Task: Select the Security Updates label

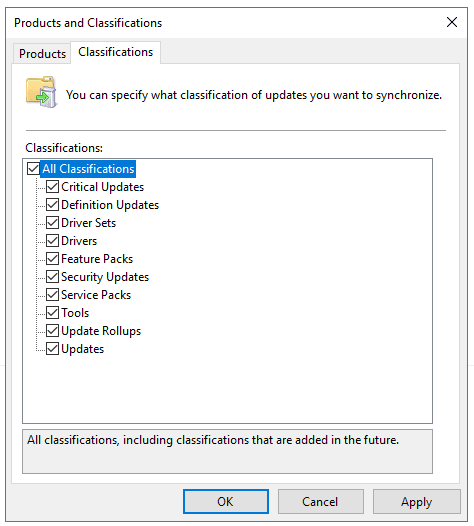Action: click(x=105, y=277)
